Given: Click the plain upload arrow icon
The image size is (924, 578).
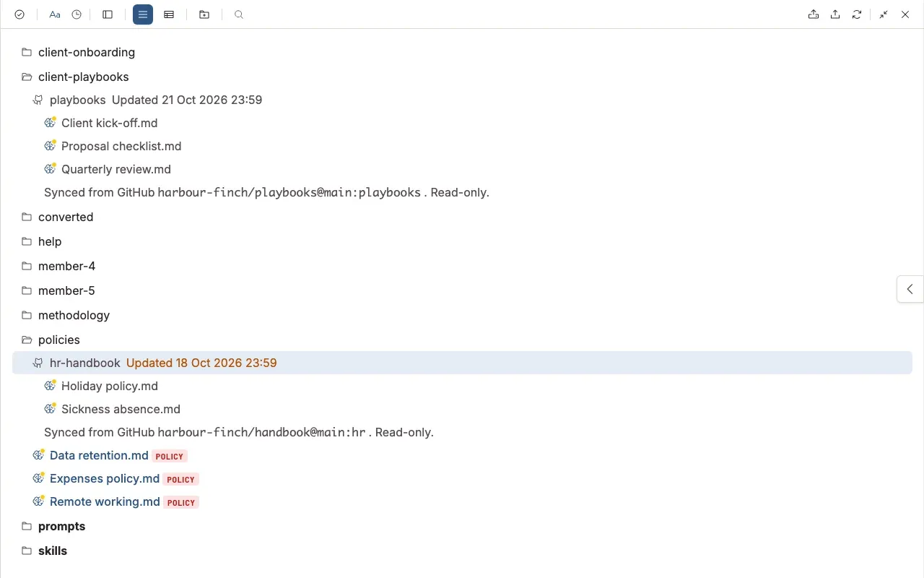Looking at the screenshot, I should (x=835, y=14).
